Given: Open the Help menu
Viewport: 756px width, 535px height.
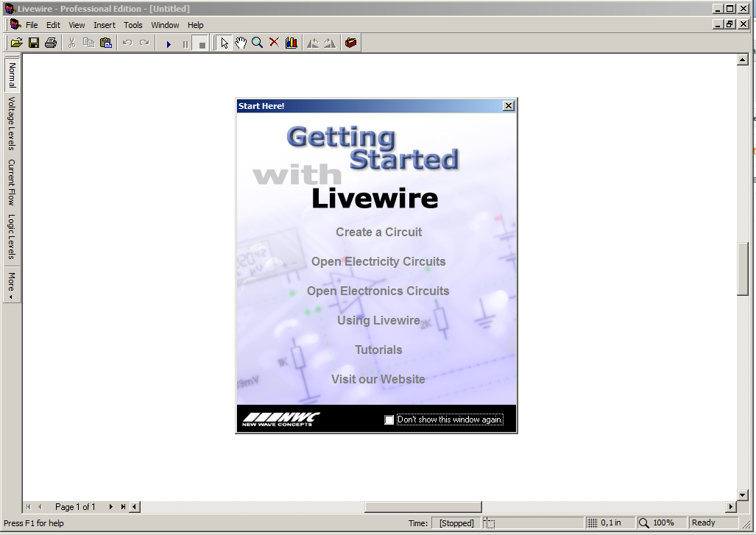Looking at the screenshot, I should click(x=195, y=25).
